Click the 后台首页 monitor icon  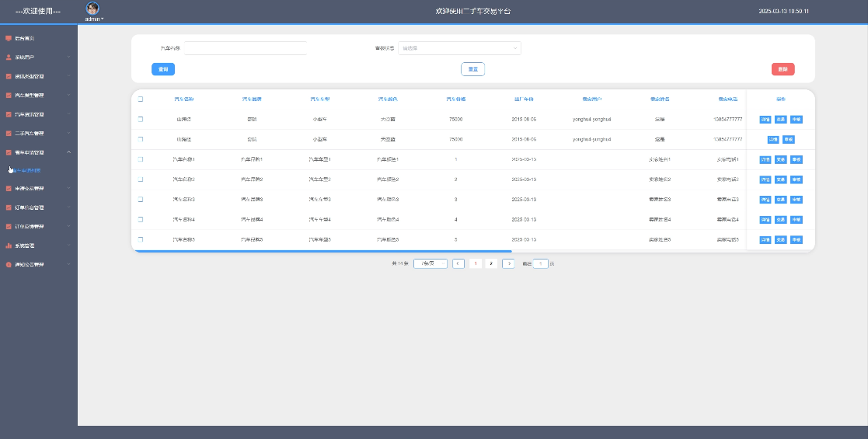click(9, 38)
